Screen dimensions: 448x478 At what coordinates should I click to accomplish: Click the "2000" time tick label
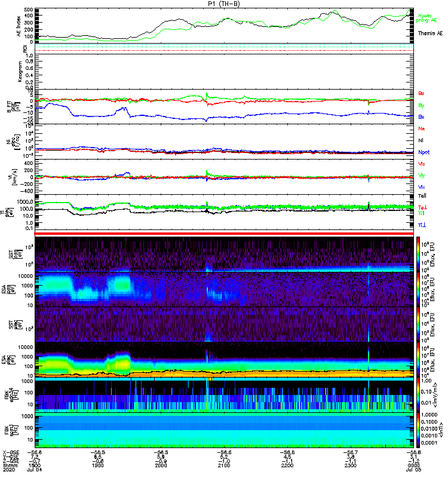[161, 465]
